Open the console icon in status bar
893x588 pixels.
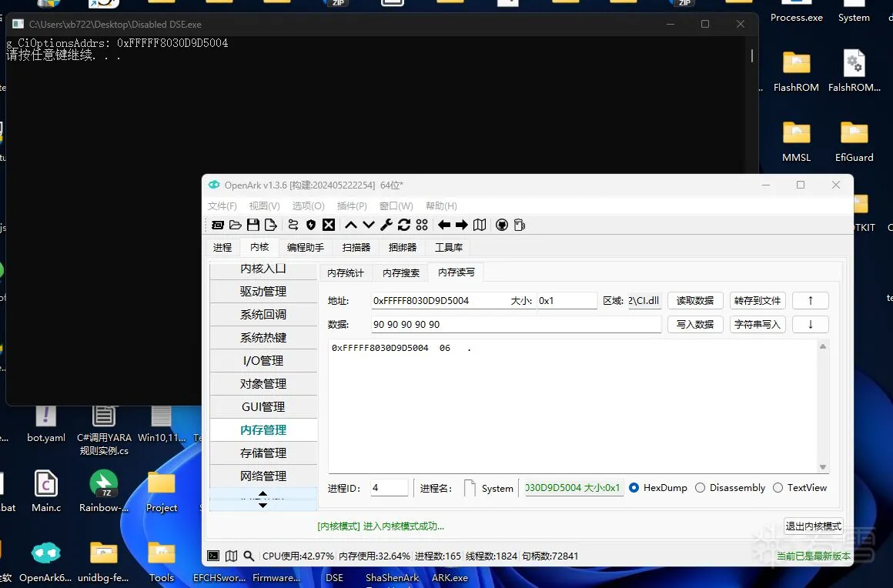(213, 556)
